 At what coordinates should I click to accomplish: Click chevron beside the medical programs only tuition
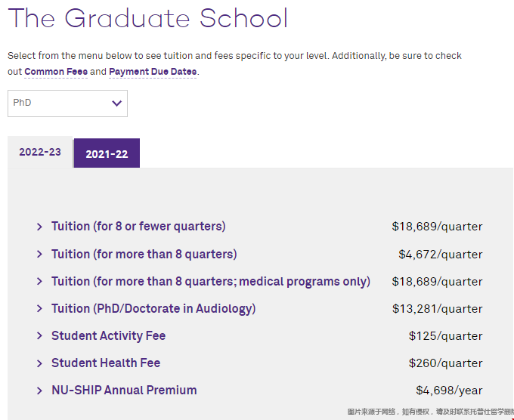tap(39, 281)
